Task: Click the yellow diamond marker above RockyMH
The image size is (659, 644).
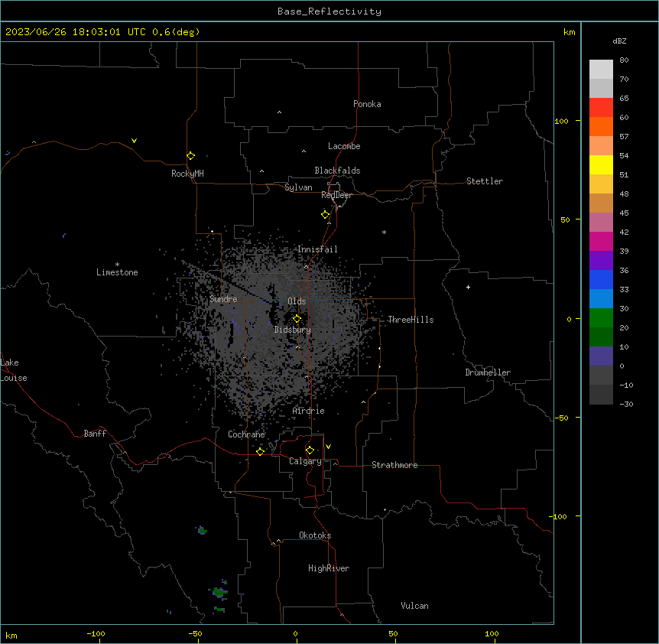Action: coord(191,155)
